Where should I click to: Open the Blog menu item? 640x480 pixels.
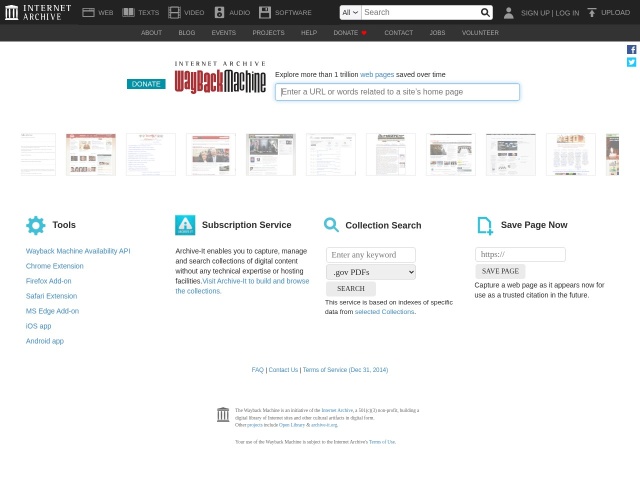pyautogui.click(x=187, y=33)
